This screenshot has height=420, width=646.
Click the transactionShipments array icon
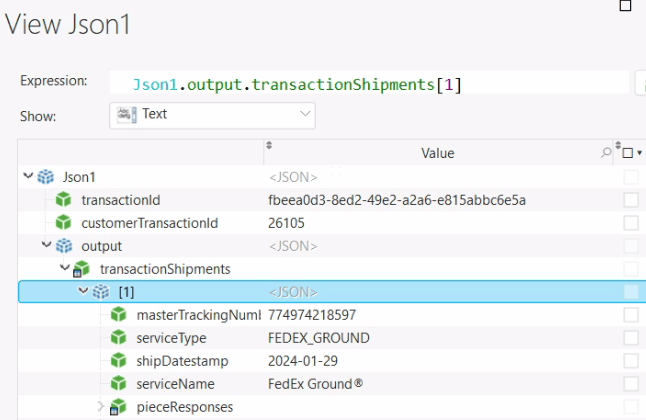click(82, 269)
